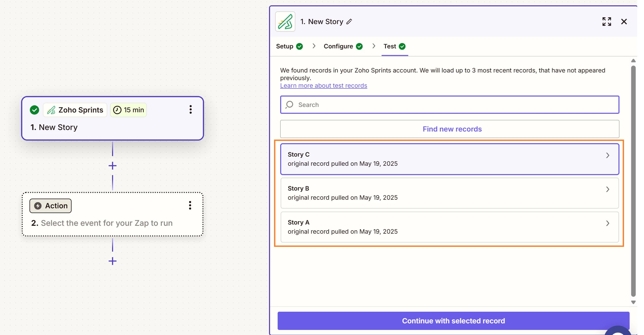Click the 15 min polling interval badge
Viewport: 644px width, 335px height.
[x=129, y=110]
